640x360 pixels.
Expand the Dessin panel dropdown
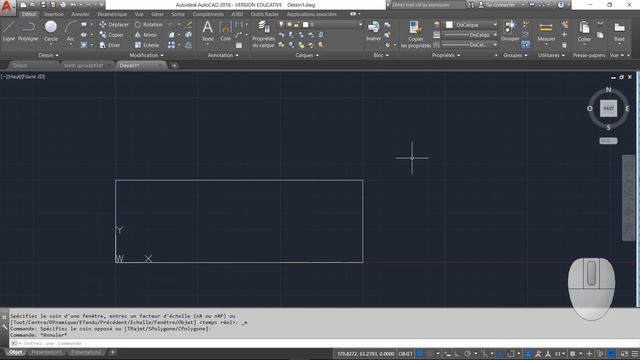(48, 55)
